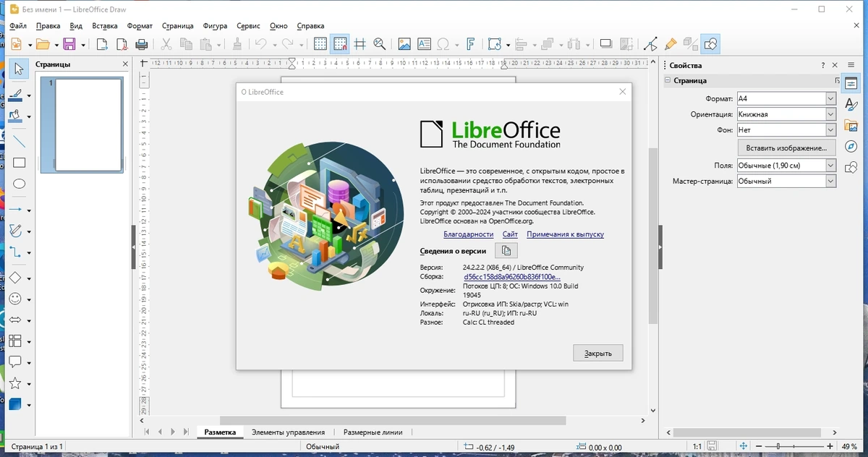Select the Rectangle shape tool

[x=20, y=163]
